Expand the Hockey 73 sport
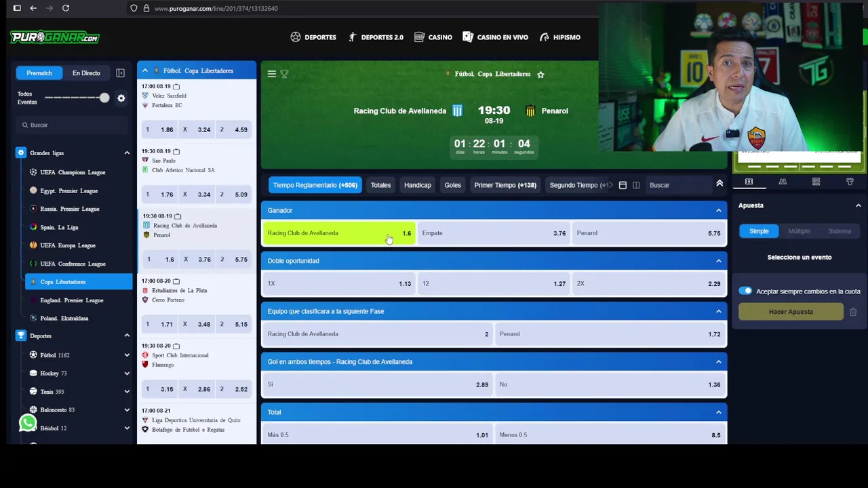Viewport: 868px width, 488px height. coord(127,373)
